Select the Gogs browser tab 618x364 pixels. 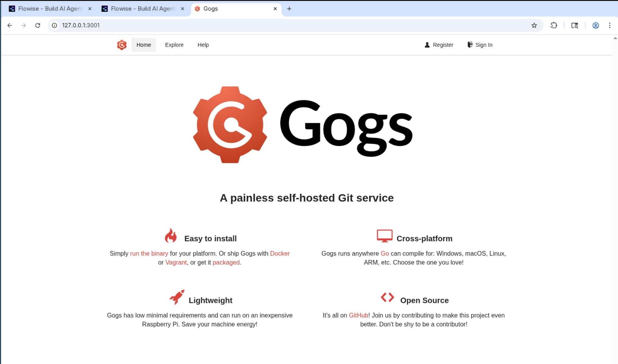click(x=236, y=9)
